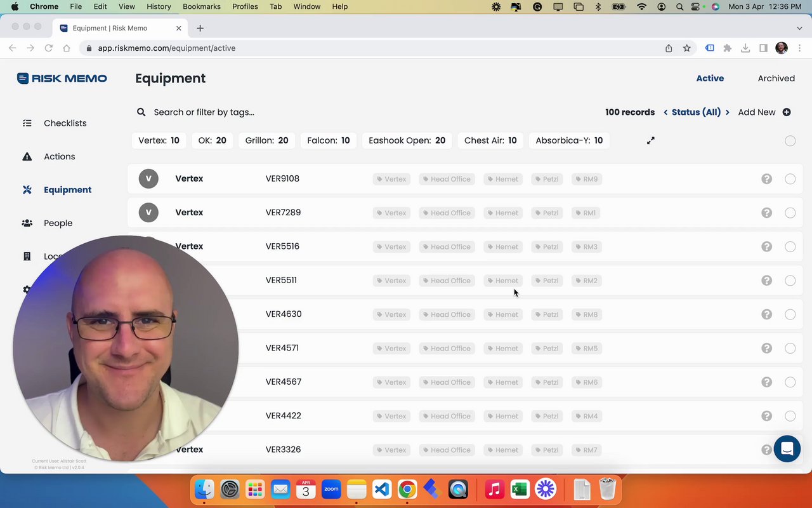This screenshot has height=508, width=812.
Task: Click the Petzl tag on VER5516 row
Action: coord(547,246)
